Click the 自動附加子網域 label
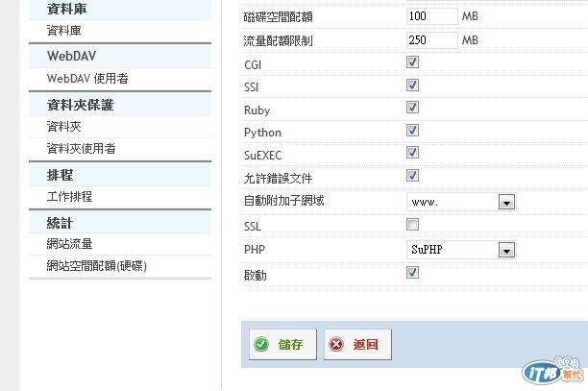The image size is (588, 391). coord(283,201)
